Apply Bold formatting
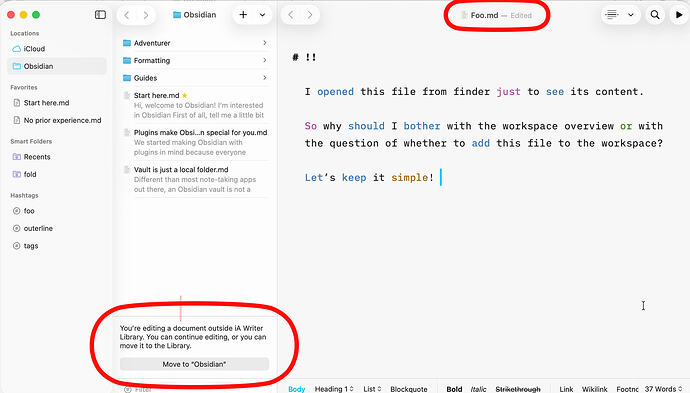 (x=454, y=389)
